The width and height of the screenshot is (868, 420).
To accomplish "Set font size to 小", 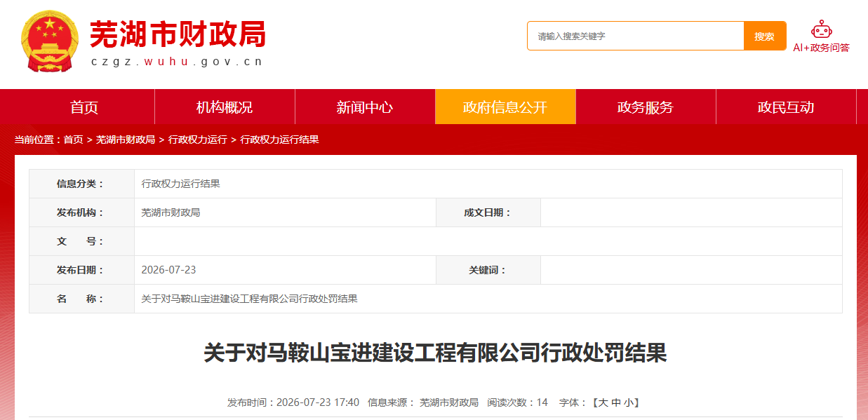I will point(629,402).
